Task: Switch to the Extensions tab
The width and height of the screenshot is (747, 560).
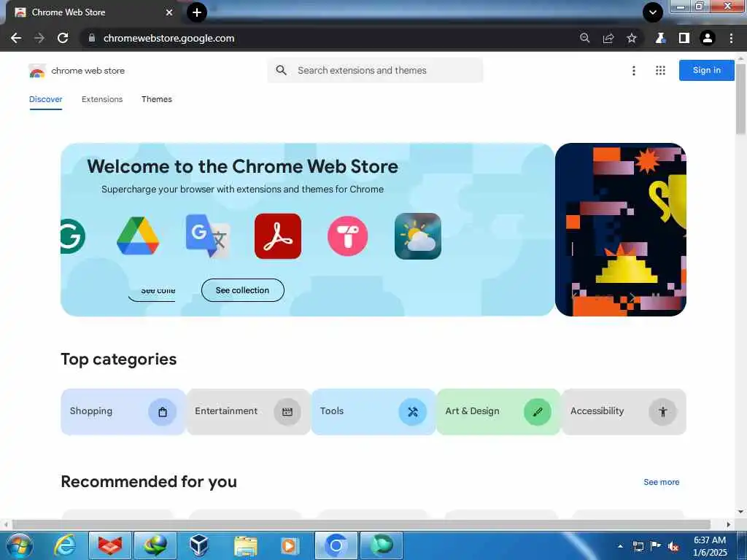Action: click(x=102, y=99)
